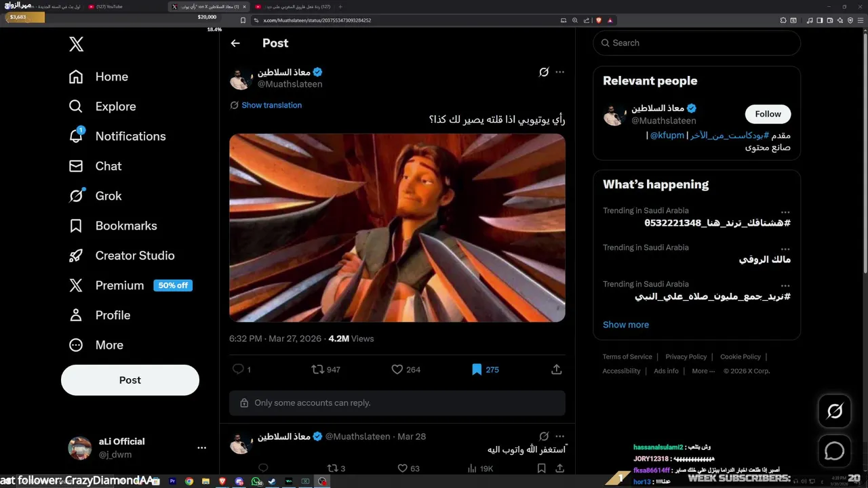Click the bookmark icon left of address bar
The image size is (868, 488).
pos(243,20)
